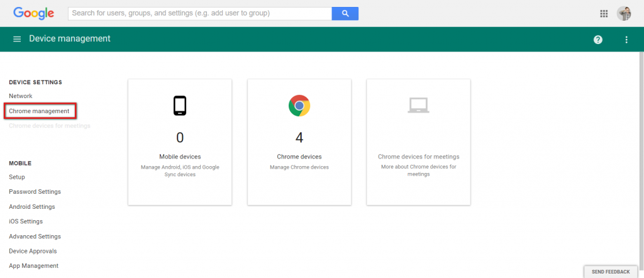
Task: Open the Google apps grid icon
Action: pyautogui.click(x=604, y=14)
